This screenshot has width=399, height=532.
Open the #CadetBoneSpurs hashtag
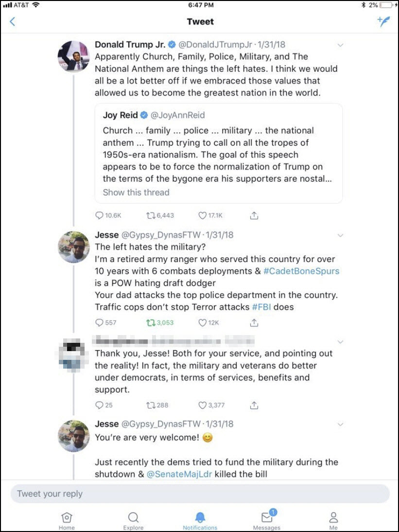[301, 271]
